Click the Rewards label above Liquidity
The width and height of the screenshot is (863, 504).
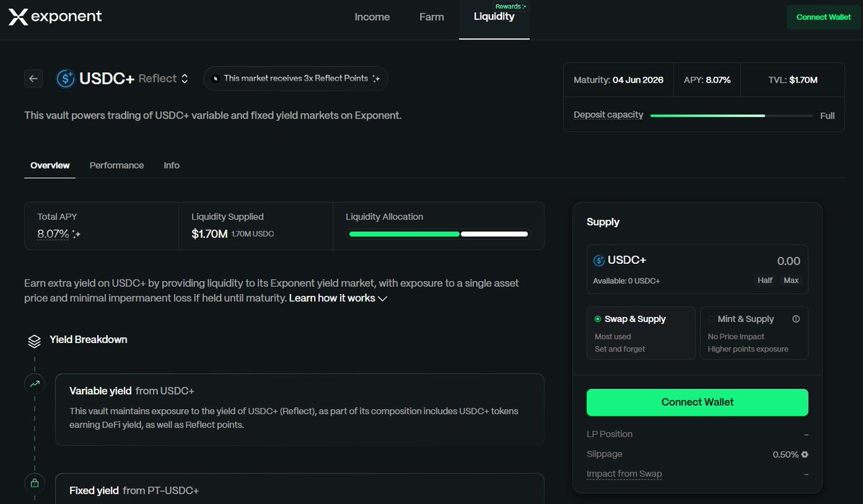[x=511, y=6]
